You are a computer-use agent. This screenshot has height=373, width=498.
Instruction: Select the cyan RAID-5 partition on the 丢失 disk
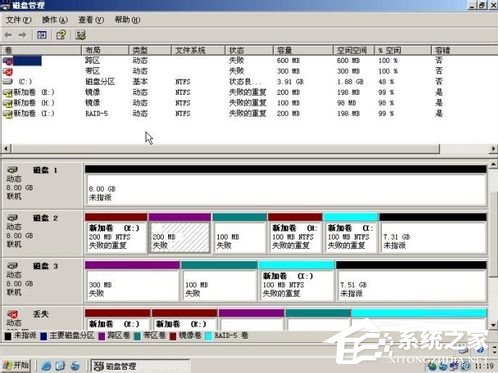(x=419, y=320)
